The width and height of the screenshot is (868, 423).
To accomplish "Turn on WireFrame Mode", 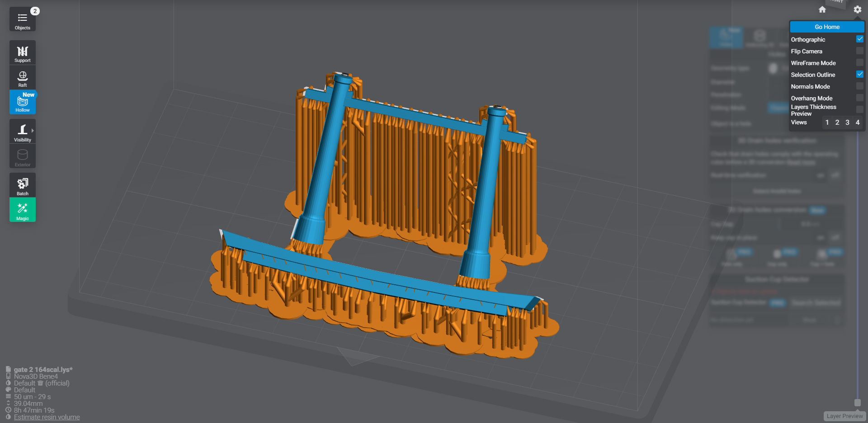I will point(860,63).
